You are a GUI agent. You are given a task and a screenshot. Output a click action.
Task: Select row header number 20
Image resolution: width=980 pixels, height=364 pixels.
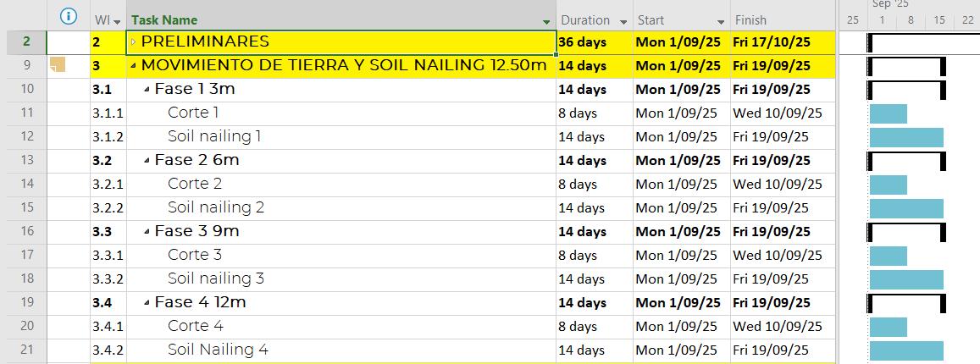(x=27, y=326)
